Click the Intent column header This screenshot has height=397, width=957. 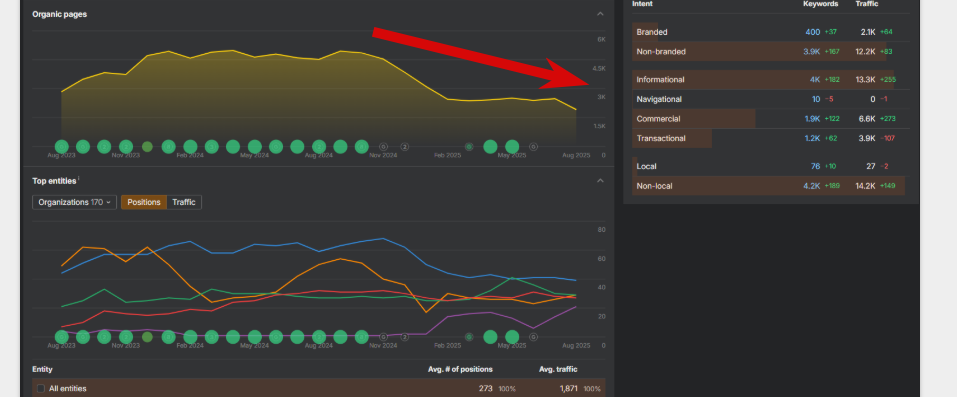[x=642, y=4]
